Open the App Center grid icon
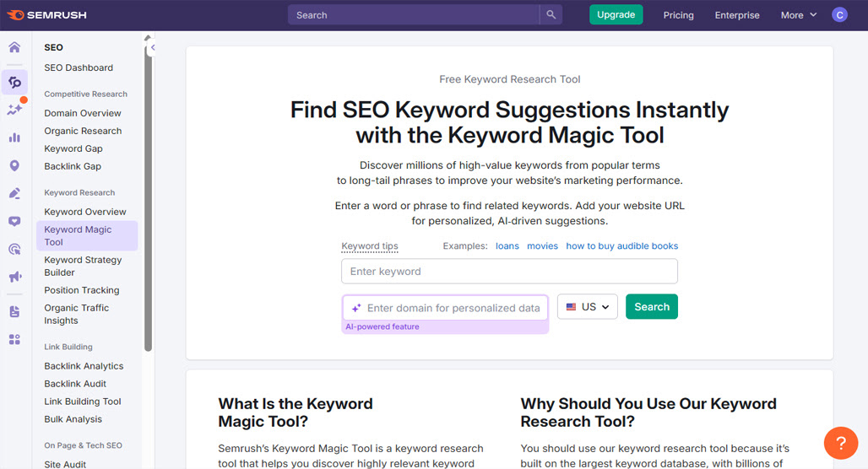Image resolution: width=868 pixels, height=469 pixels. (15, 339)
